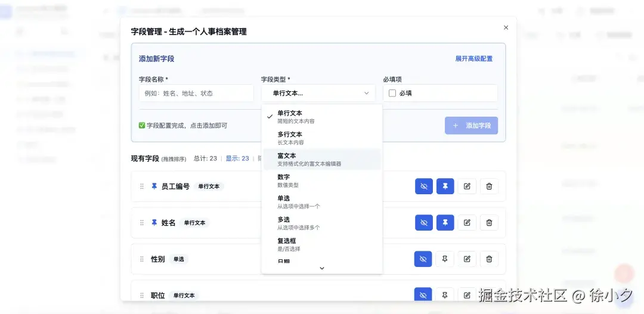Select 复选框 option in dropdown

tap(322, 245)
